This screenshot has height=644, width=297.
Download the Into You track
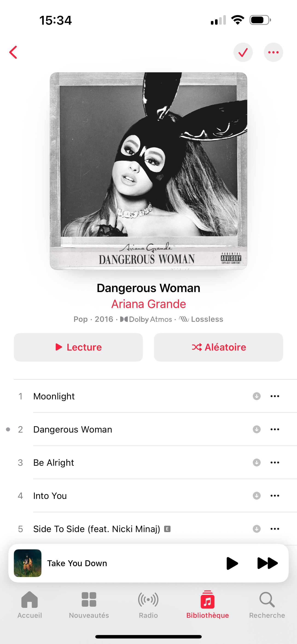(x=256, y=496)
